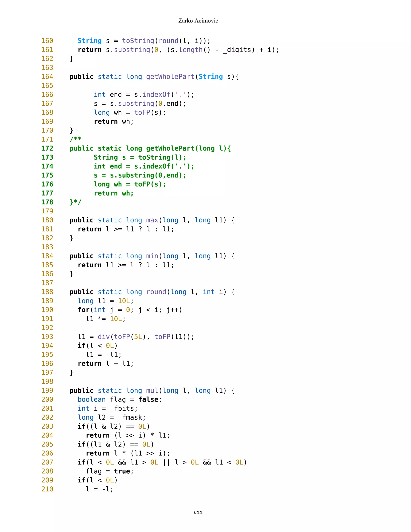Screen dimensions: 411x532
Task: Click "if(l < 0L)" on line 209
Action: 98,480
